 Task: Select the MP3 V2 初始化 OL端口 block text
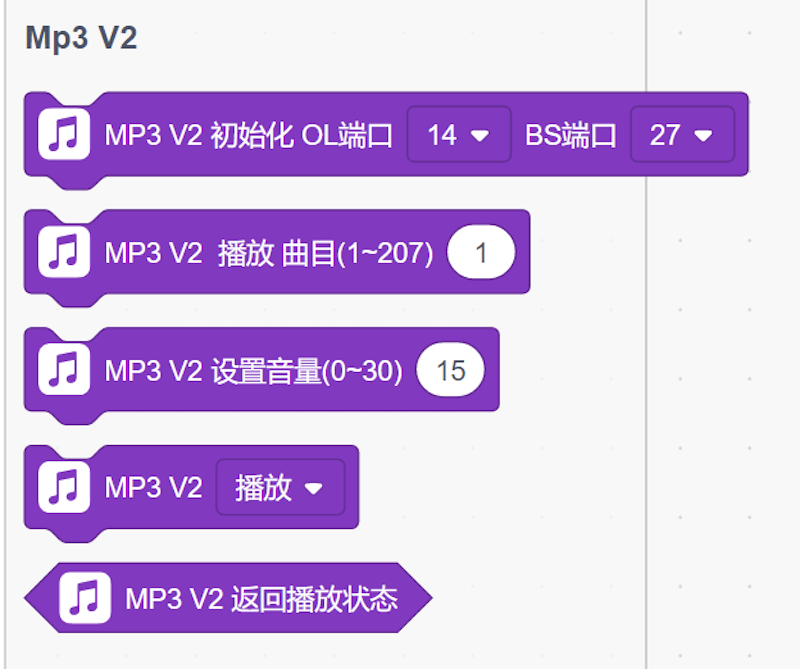coord(248,135)
